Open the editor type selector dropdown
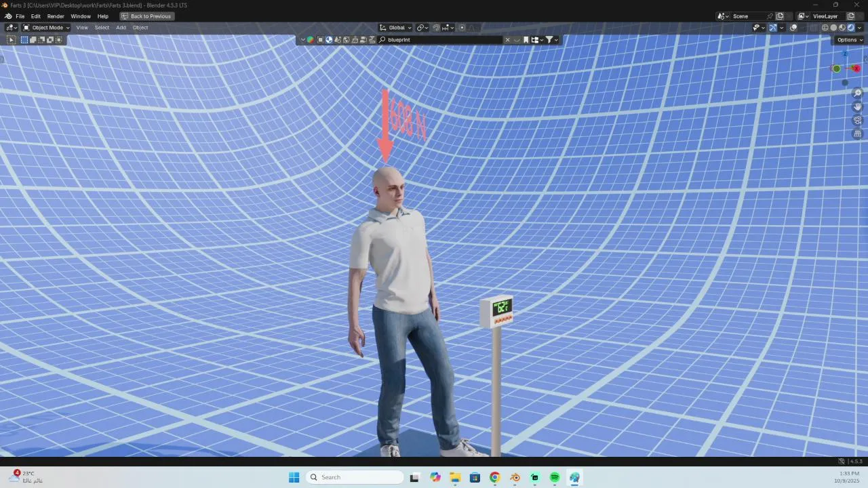This screenshot has height=488, width=868. (12, 28)
